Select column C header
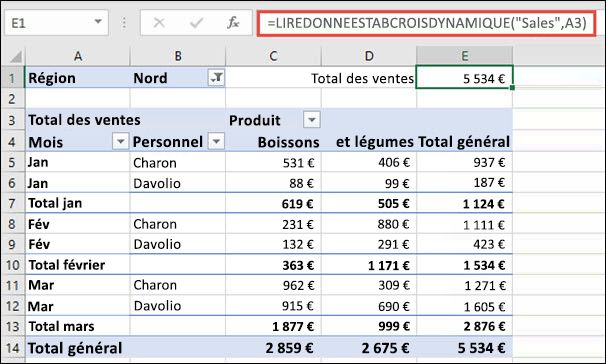 click(x=273, y=56)
